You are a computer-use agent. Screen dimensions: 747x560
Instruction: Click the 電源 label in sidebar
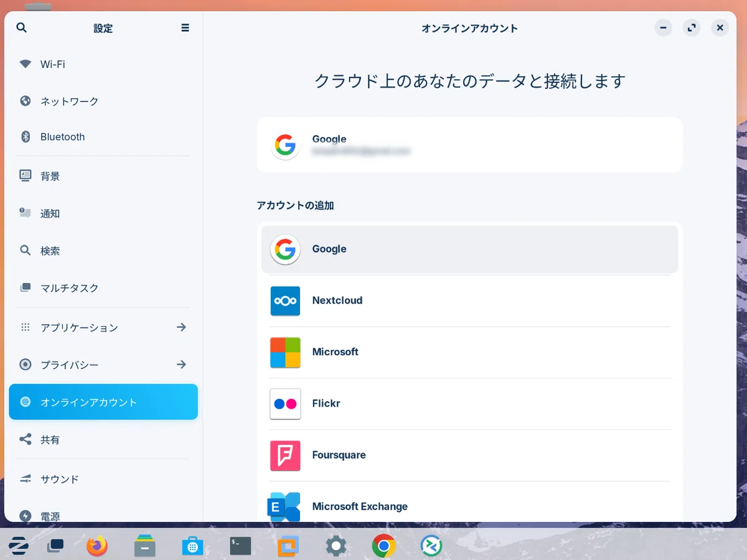(50, 516)
